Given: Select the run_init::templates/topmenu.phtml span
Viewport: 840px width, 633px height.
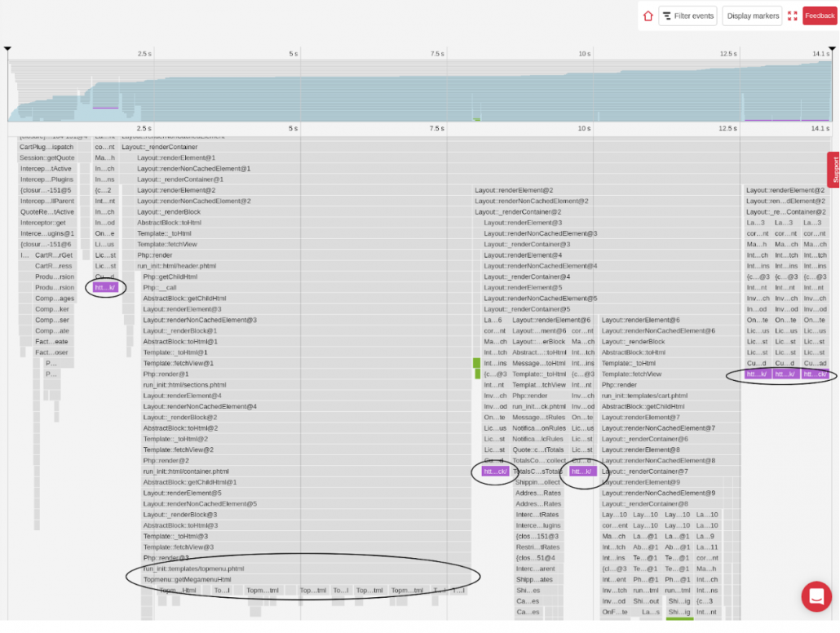Looking at the screenshot, I should pos(193,569).
